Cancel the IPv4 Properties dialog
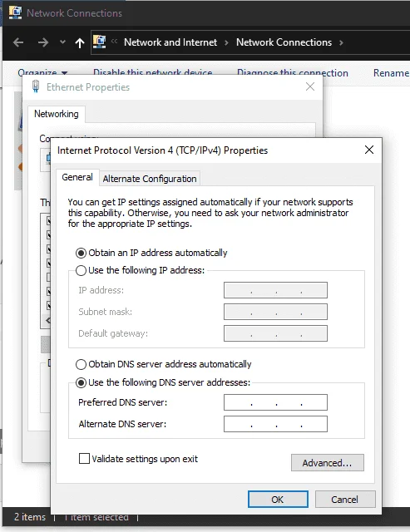410x532 pixels. (x=345, y=500)
